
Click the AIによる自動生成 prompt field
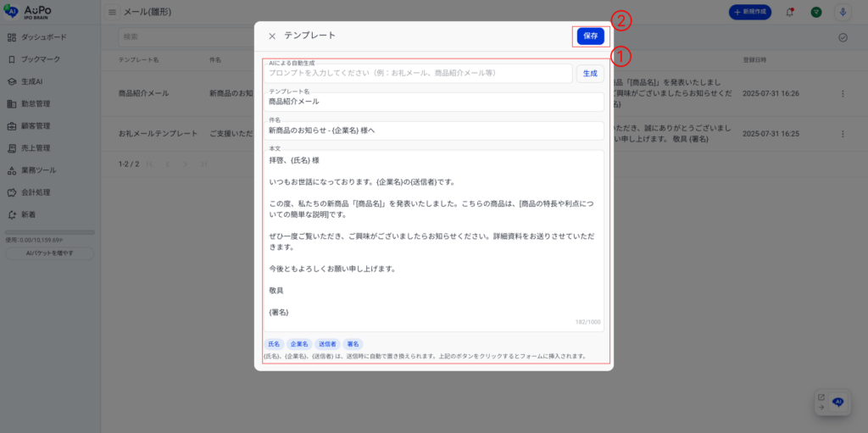pyautogui.click(x=419, y=74)
